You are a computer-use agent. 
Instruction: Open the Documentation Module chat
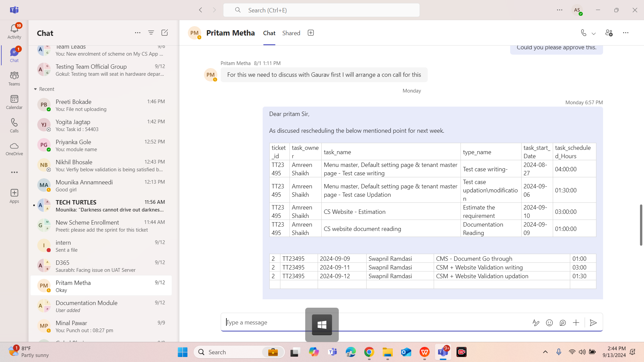(101, 306)
